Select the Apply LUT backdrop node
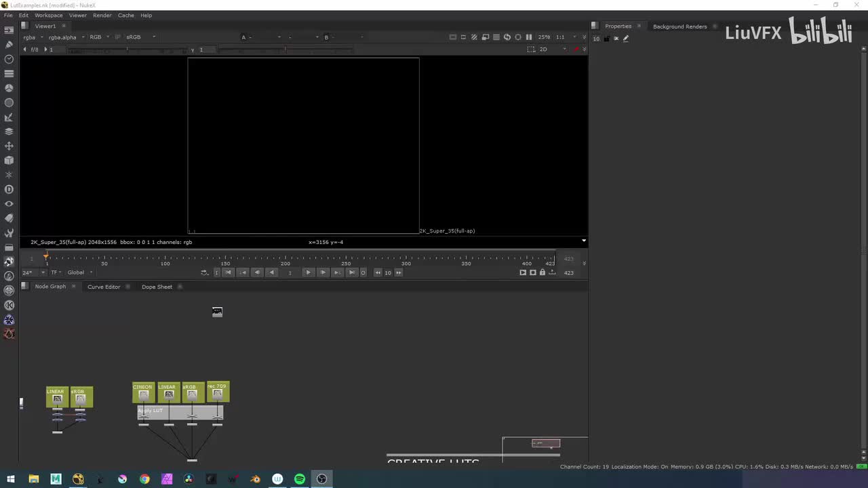The width and height of the screenshot is (868, 488). coord(180,413)
